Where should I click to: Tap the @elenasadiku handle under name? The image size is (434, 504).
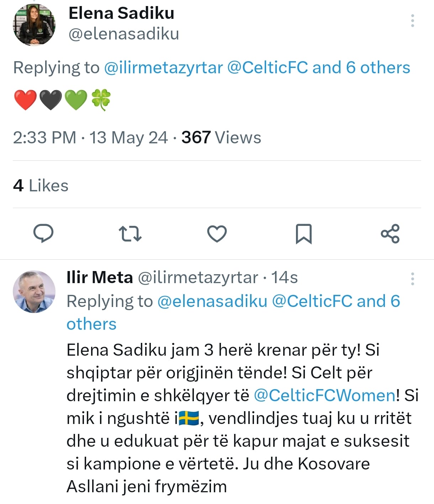[x=123, y=34]
